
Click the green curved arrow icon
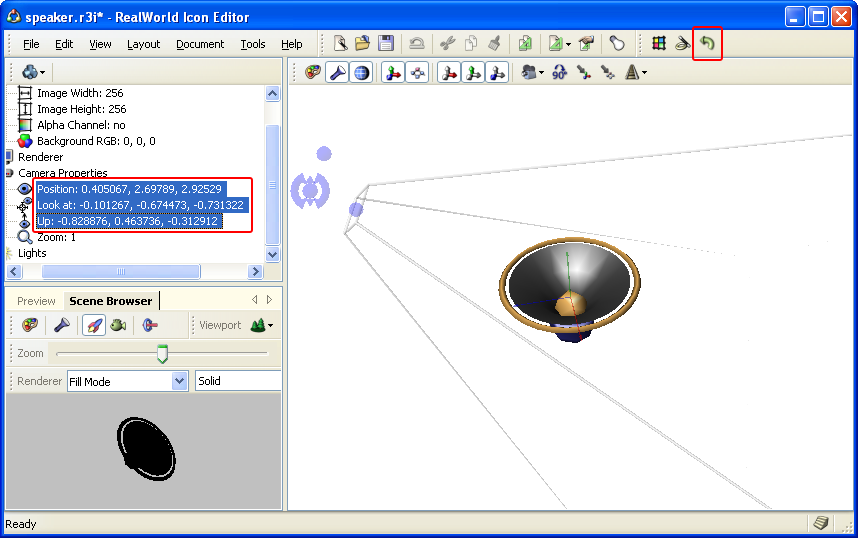707,43
